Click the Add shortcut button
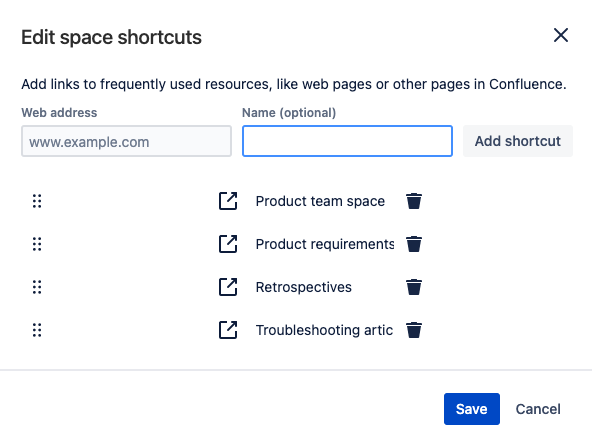The image size is (592, 437). coord(518,141)
